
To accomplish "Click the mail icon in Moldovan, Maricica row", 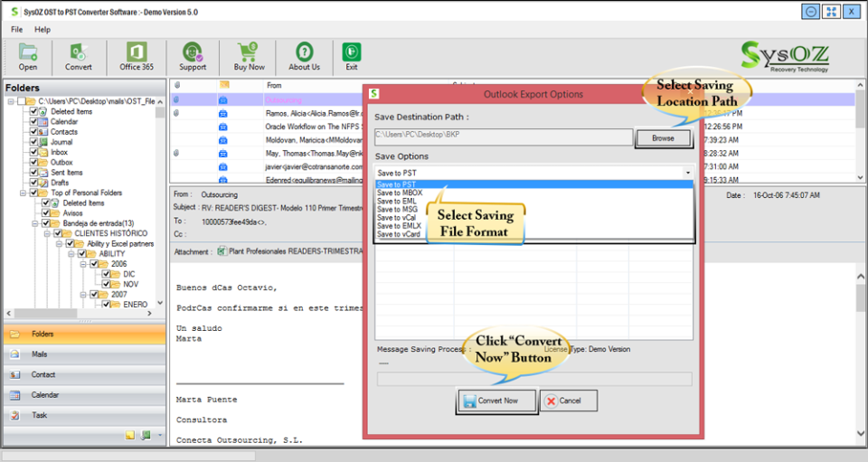I will tap(222, 140).
